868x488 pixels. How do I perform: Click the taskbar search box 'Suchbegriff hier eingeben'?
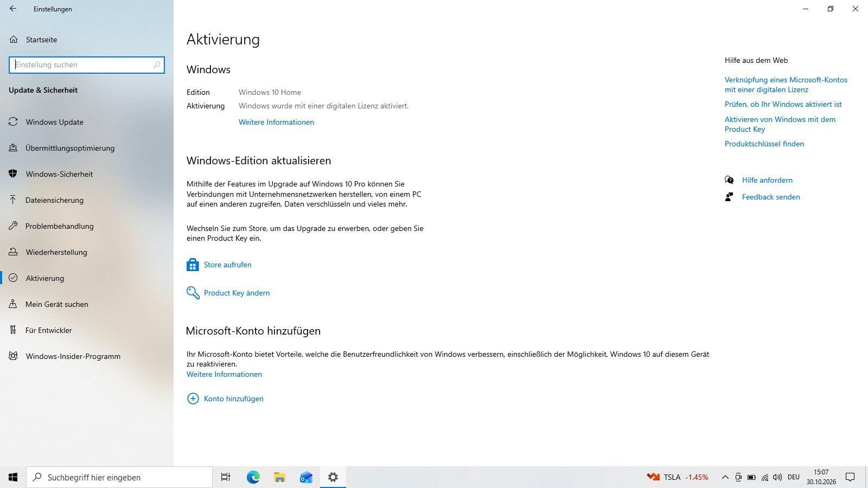pos(119,477)
